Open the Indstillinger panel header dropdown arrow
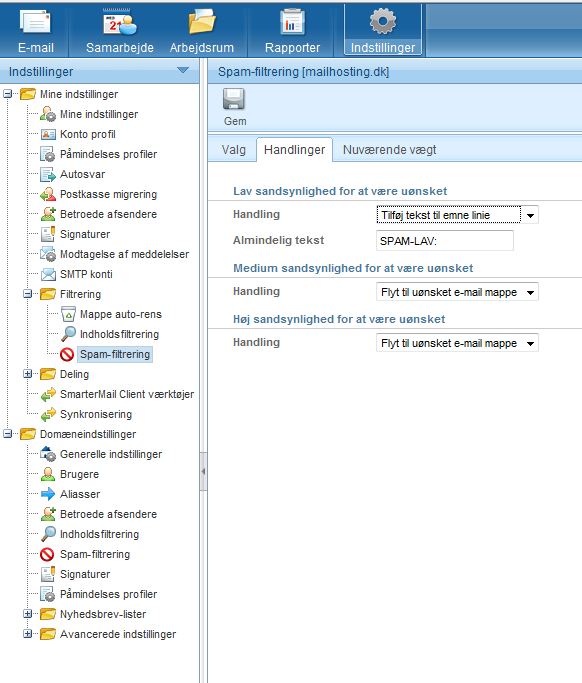582x683 pixels. pyautogui.click(x=183, y=70)
